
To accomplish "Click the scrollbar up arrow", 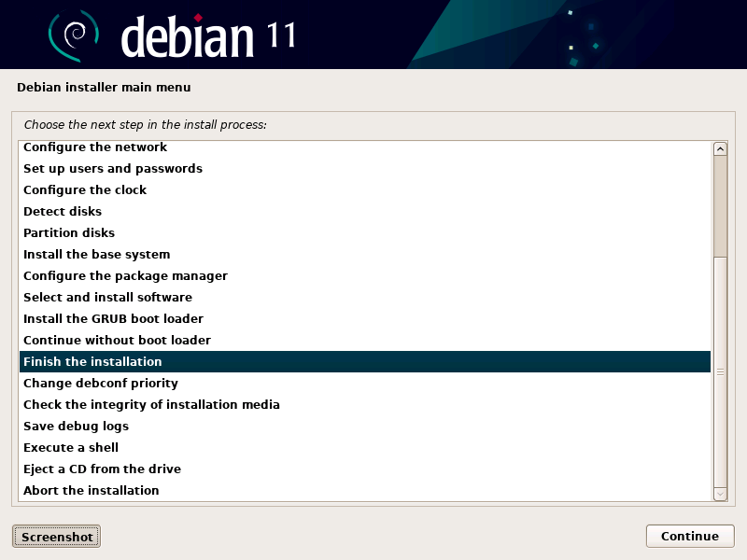I will point(720,149).
